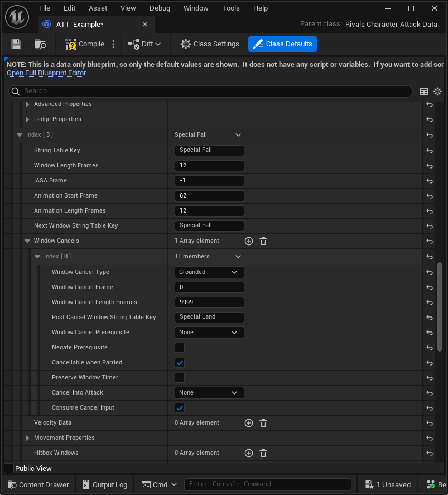Reset Consume Cancel Input to default

430,408
